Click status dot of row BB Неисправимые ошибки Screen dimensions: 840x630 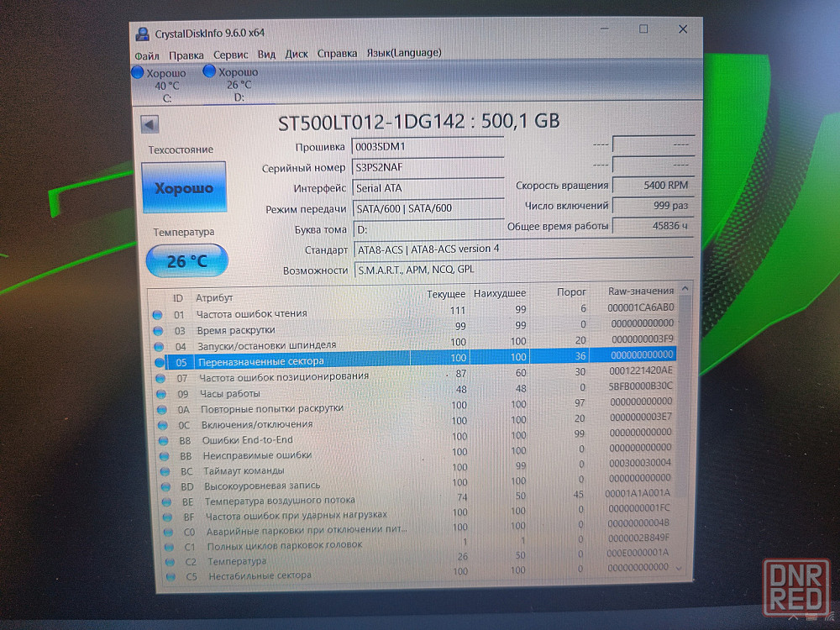pyautogui.click(x=165, y=456)
